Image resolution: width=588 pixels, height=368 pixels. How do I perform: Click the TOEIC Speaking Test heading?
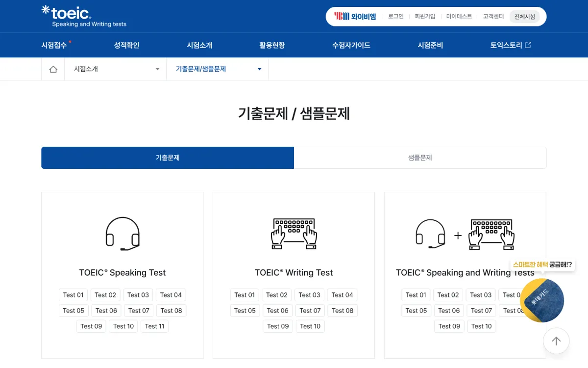[x=122, y=273]
